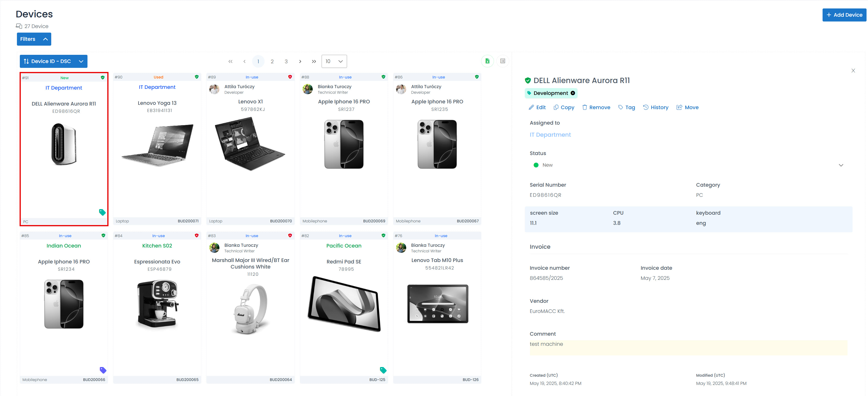The image size is (868, 396).
Task: Click Development tag label
Action: point(550,93)
